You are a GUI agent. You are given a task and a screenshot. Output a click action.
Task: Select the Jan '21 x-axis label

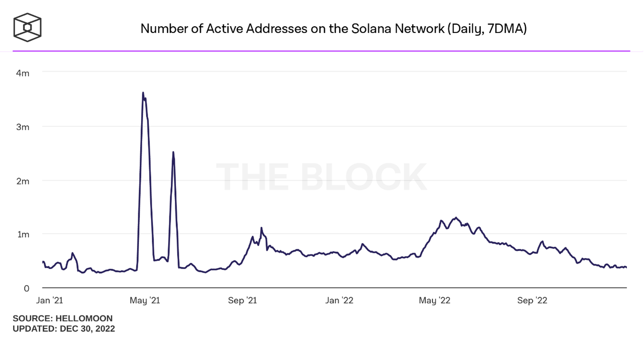tap(49, 301)
